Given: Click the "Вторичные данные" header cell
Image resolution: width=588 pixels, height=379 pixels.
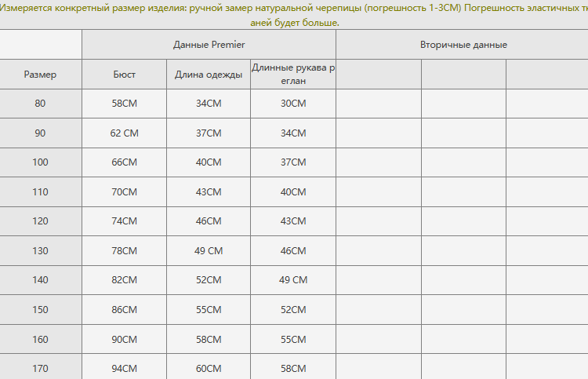Looking at the screenshot, I should pyautogui.click(x=463, y=45).
